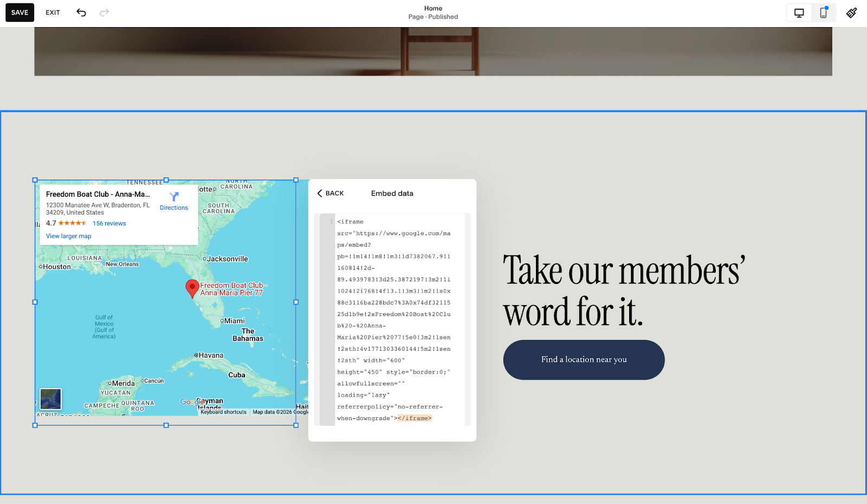The height and width of the screenshot is (504, 867).
Task: Click the 'Cancún' label on the map
Action: [154, 381]
